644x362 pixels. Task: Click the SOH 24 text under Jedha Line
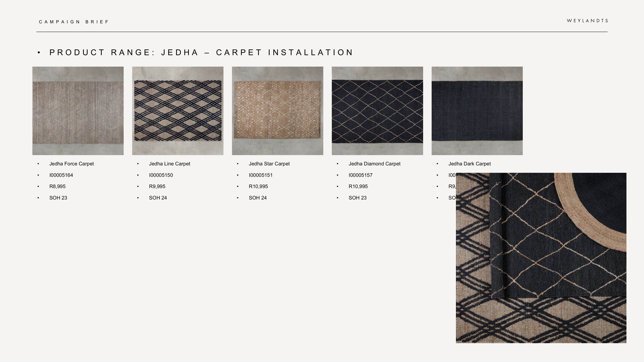tap(158, 198)
